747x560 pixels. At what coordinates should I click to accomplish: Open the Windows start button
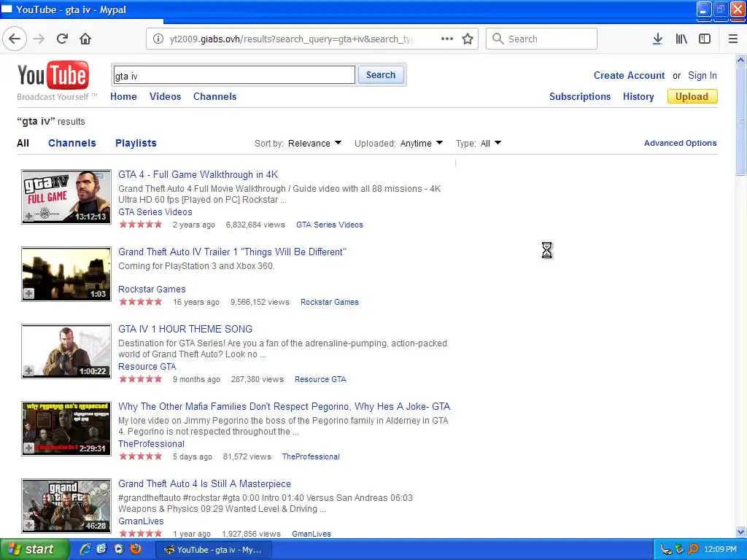click(x=34, y=550)
